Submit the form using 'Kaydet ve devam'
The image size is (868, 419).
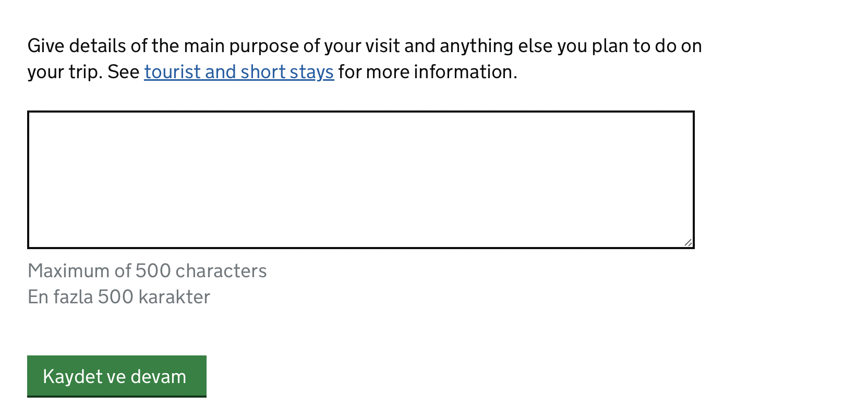pyautogui.click(x=117, y=376)
